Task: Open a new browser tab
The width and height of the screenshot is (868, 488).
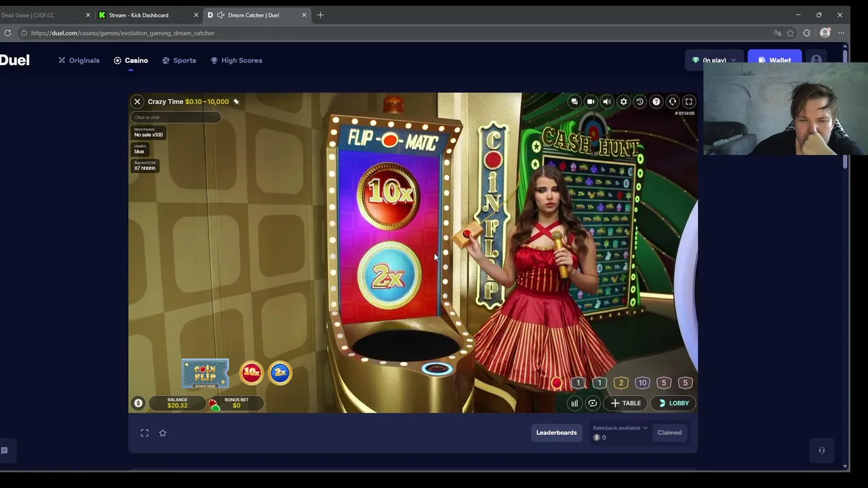Action: 321,15
